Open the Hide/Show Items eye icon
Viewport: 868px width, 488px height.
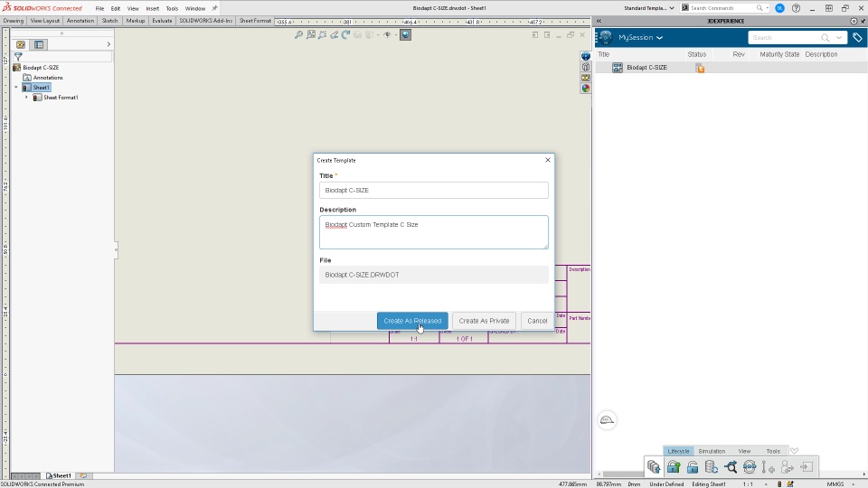(x=388, y=35)
